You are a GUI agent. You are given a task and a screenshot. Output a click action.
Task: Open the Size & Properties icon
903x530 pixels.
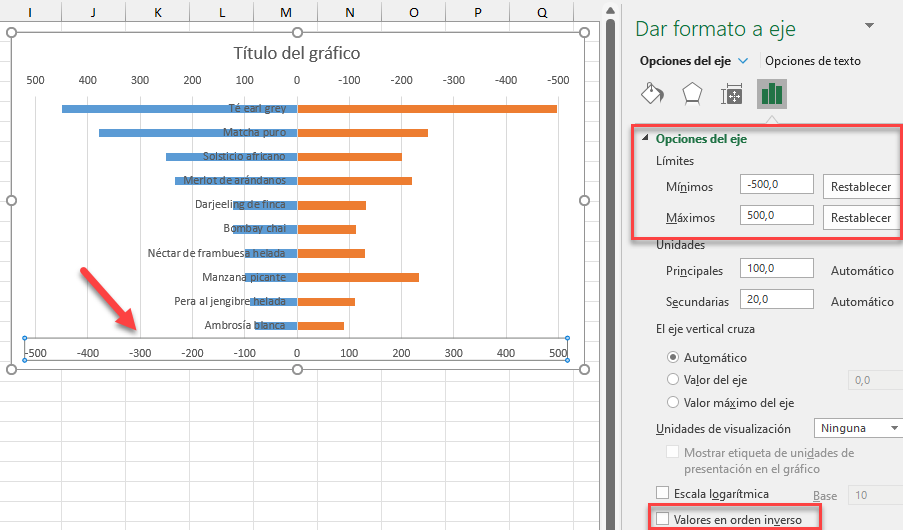(x=731, y=94)
